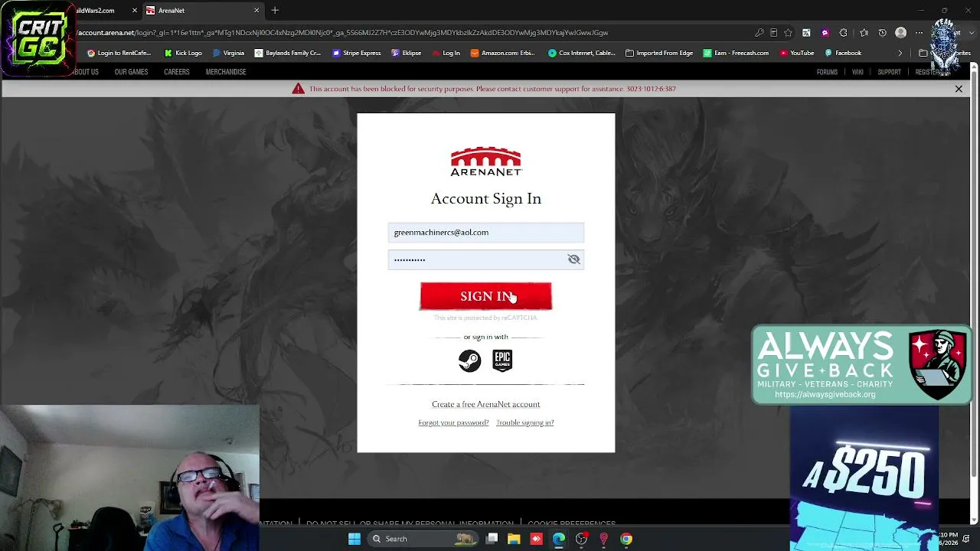Open the password manager key icon

point(759,33)
